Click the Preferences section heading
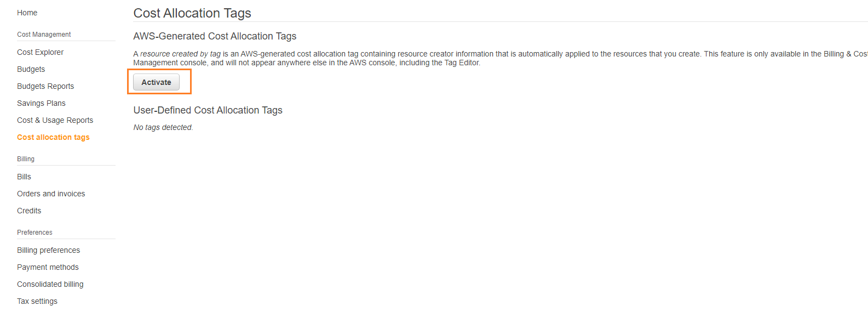Screen dimensions: 868x317 [35, 233]
